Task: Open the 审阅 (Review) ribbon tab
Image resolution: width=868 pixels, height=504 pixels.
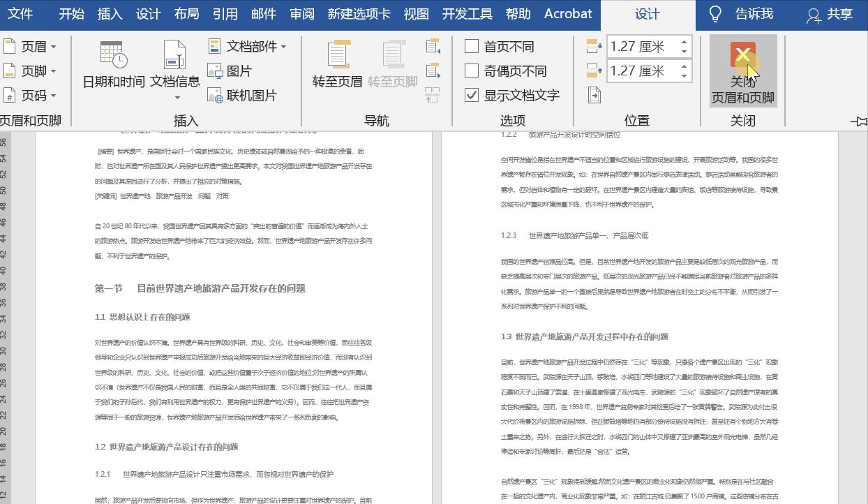Action: [302, 13]
